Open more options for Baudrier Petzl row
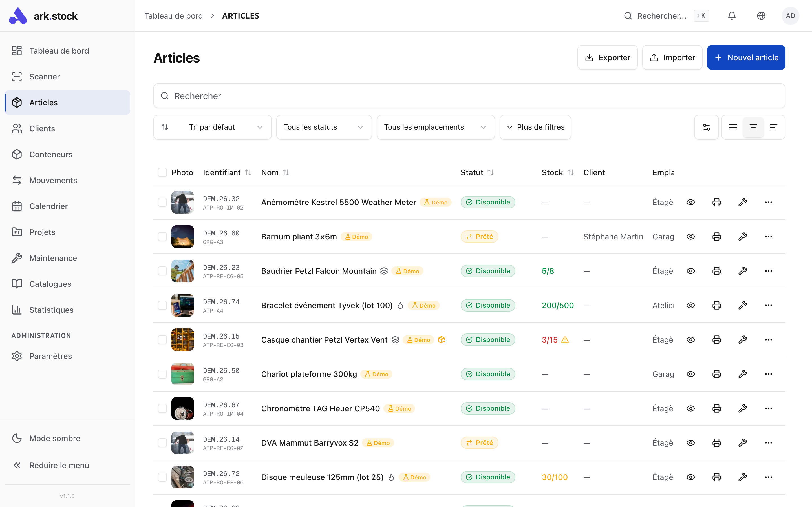Viewport: 812px width, 507px height. point(768,271)
